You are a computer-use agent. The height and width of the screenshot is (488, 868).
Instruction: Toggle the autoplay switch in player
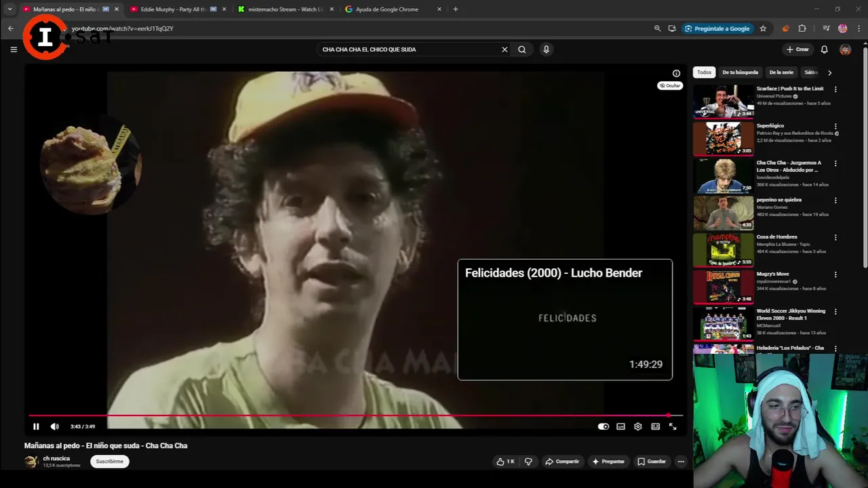point(603,426)
